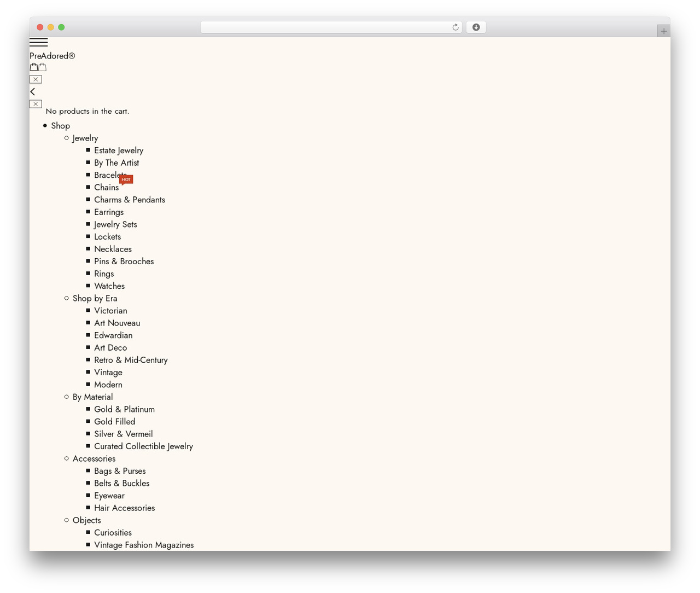700x593 pixels.
Task: Open the By The Artist link
Action: tap(116, 163)
